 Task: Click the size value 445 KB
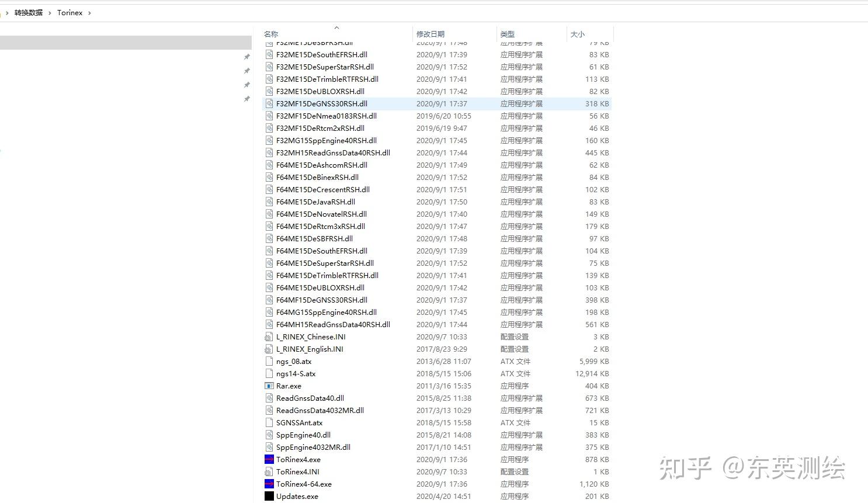click(597, 152)
